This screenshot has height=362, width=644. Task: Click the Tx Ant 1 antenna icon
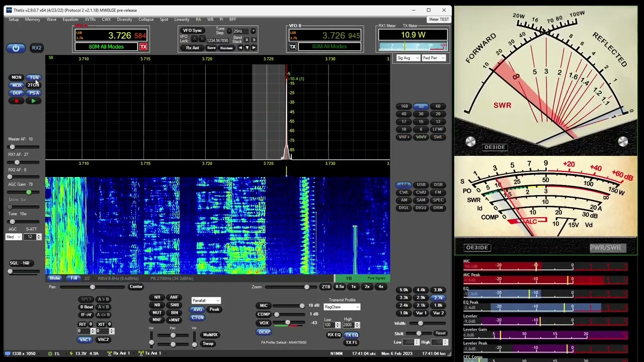click(141, 353)
